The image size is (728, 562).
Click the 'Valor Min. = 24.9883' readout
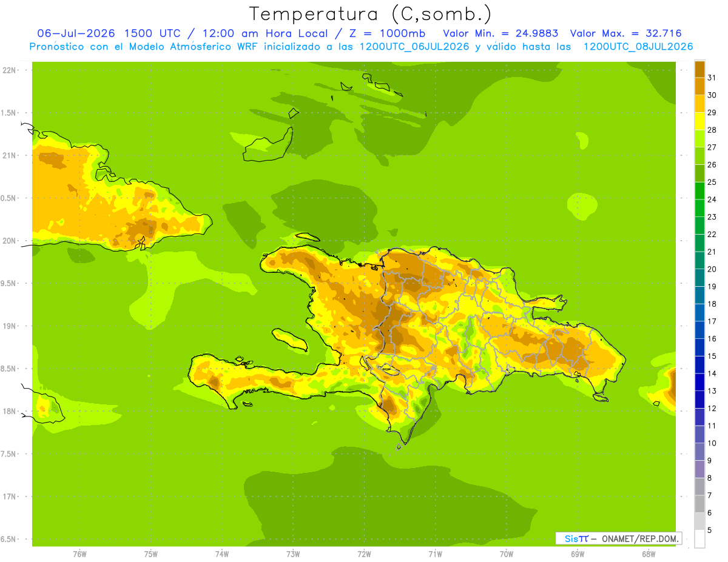pyautogui.click(x=500, y=33)
